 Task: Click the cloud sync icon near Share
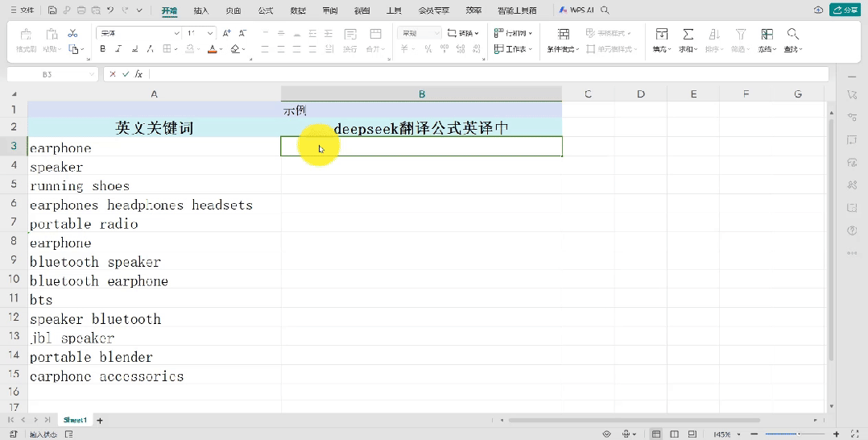(818, 10)
